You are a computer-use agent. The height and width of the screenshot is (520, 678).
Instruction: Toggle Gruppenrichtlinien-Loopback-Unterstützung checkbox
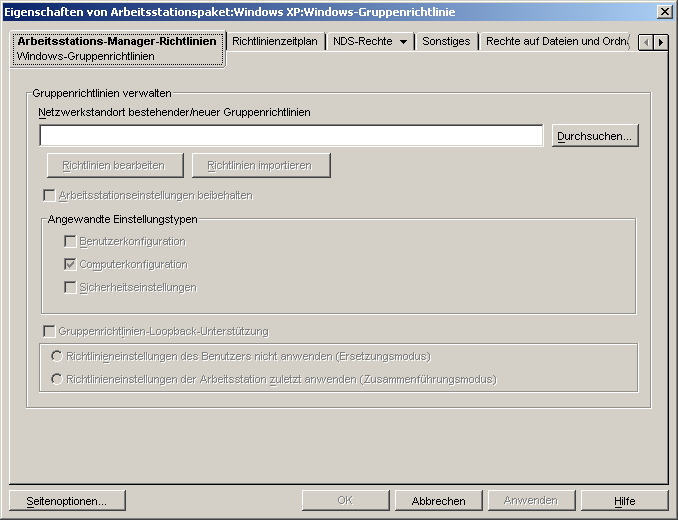tap(49, 332)
